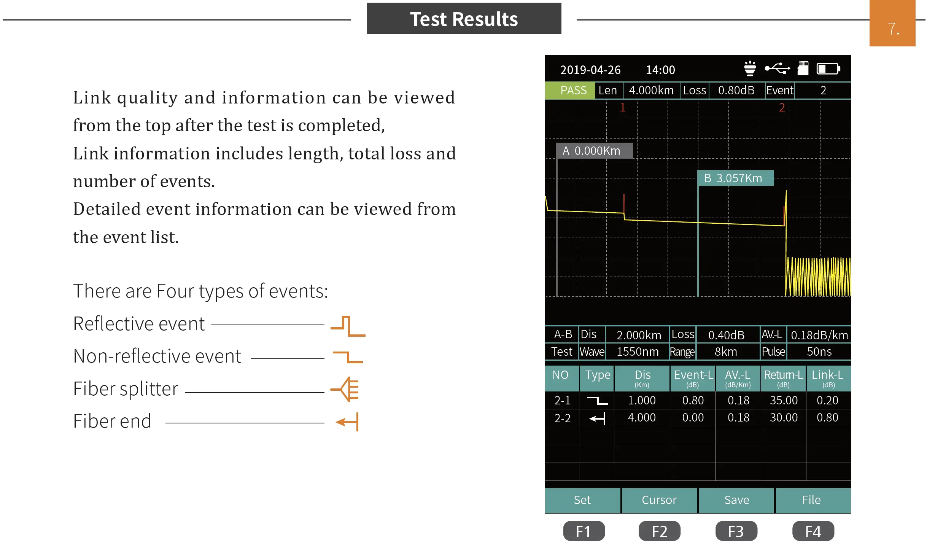This screenshot has width=927, height=560.
Task: Click the orange non-reflective event symbol
Action: tap(348, 357)
